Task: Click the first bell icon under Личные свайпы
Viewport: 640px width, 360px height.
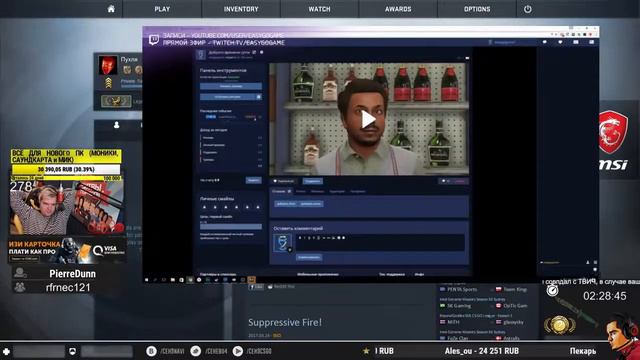Action: click(204, 207)
